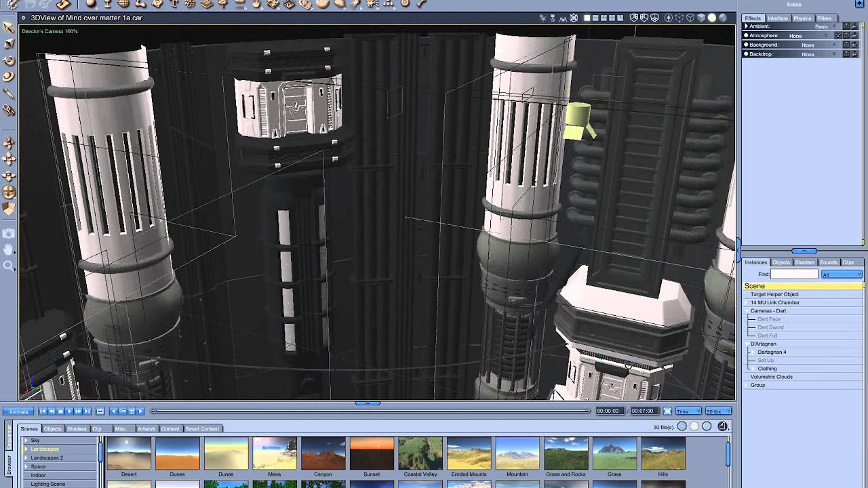Click the magnifier Zoom tool
This screenshot has height=488, width=868.
pos(9,266)
